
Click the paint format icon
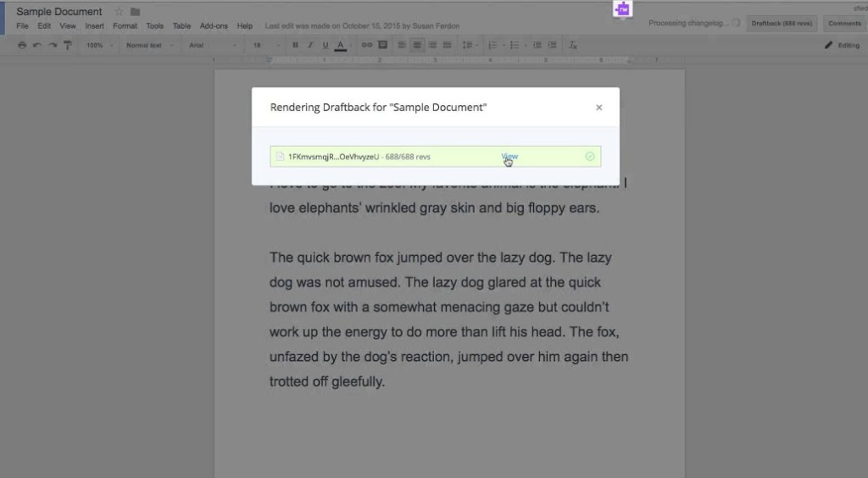(x=67, y=45)
